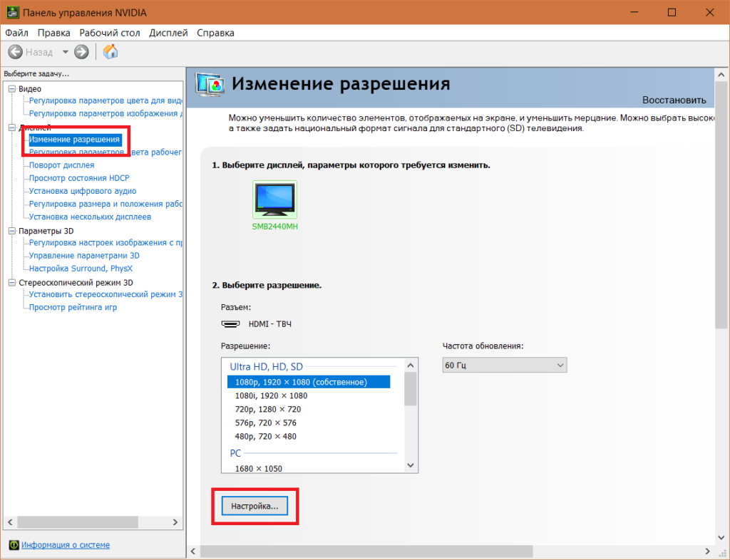The height and width of the screenshot is (560, 730).
Task: Collapse the Видео tree section
Action: pos(11,89)
